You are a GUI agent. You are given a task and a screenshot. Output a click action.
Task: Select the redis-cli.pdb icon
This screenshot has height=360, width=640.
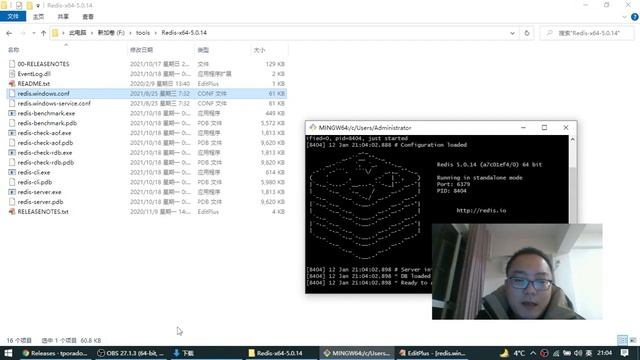[12, 182]
